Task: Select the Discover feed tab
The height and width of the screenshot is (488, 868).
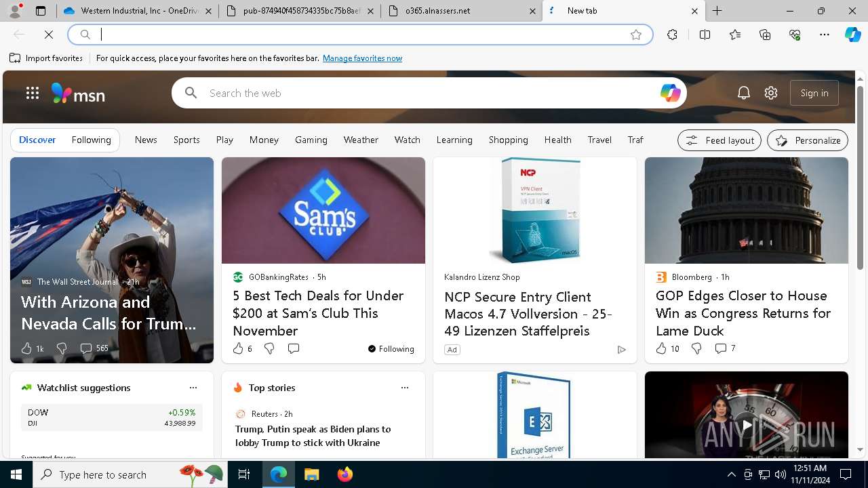Action: click(x=37, y=140)
